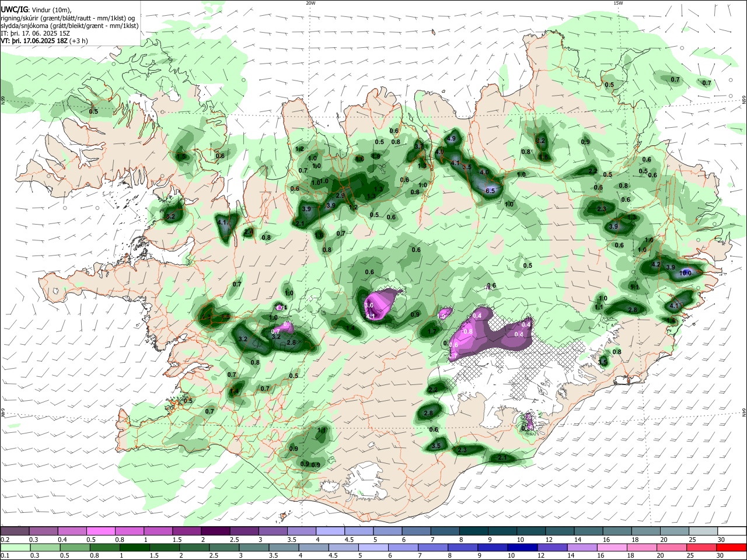Screen dimensions: 747x560
Task: Pick the lilac rain-scale swatch above label 14
Action: [582, 547]
